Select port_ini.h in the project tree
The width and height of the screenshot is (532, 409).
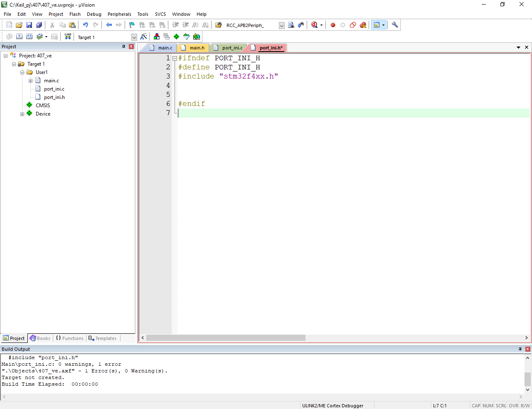54,97
